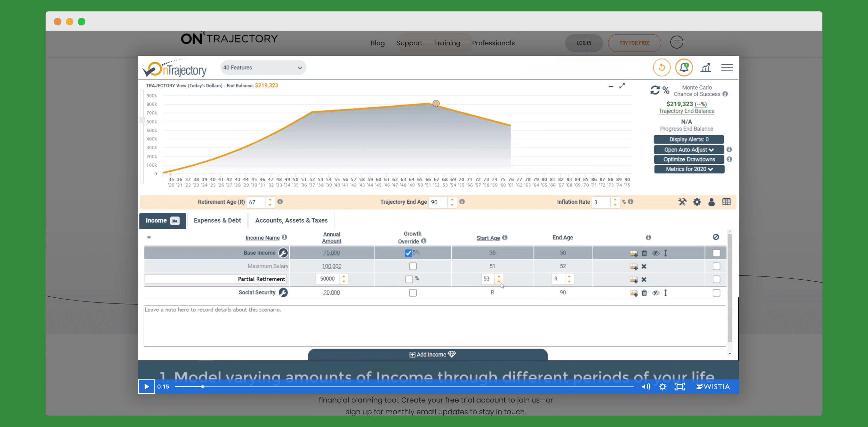Viewport: 868px width, 427px height.
Task: Open the notifications bell icon
Action: pos(684,67)
